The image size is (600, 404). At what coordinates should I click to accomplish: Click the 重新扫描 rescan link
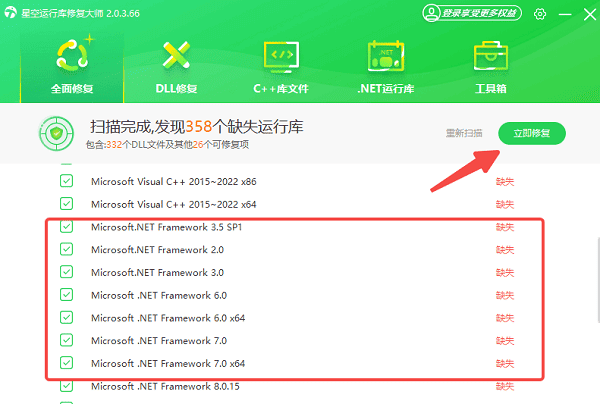[x=464, y=133]
